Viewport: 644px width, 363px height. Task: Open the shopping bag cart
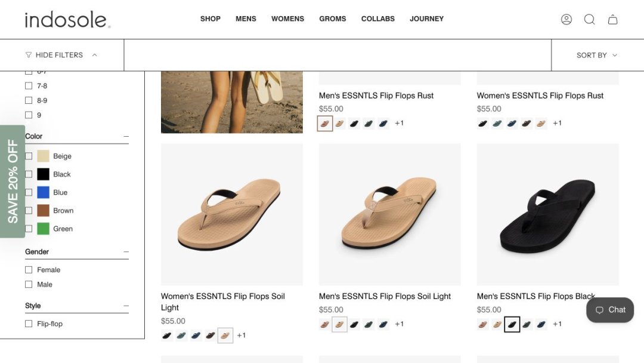[613, 19]
